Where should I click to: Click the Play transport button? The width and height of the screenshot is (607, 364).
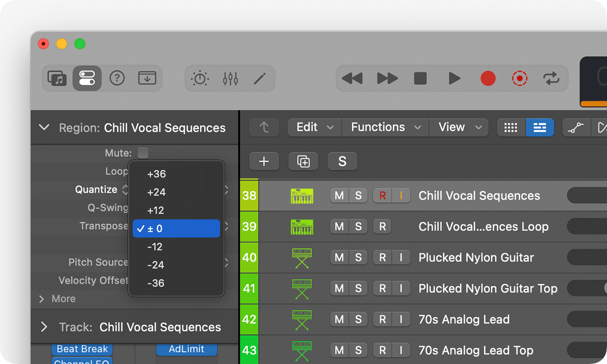tap(454, 78)
